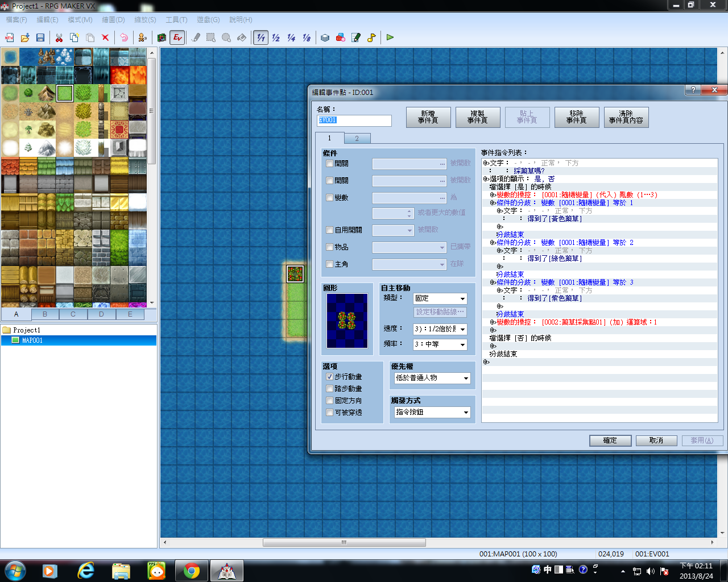Click the Copy toolbar icon
This screenshot has width=728, height=582.
click(75, 38)
